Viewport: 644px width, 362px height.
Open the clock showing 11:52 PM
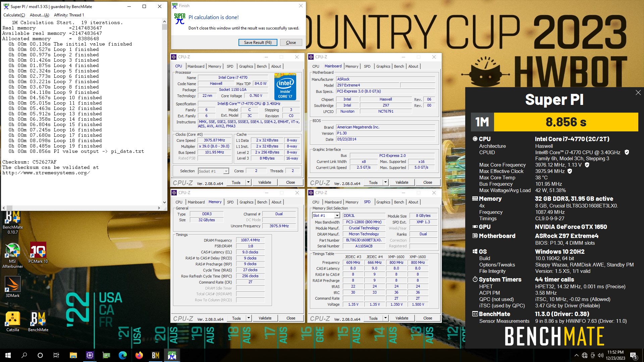pos(615,355)
